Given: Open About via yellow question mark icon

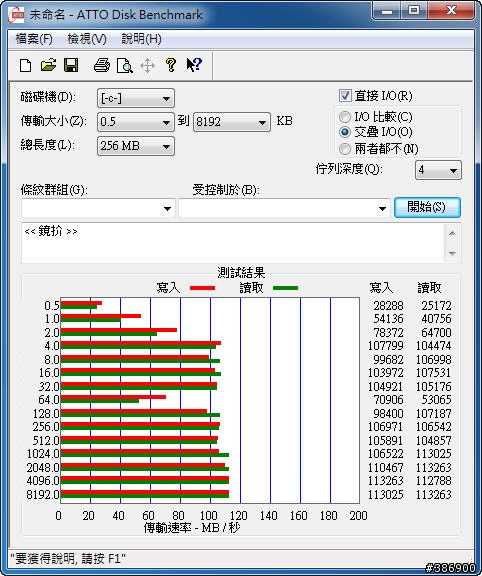Looking at the screenshot, I should [x=170, y=65].
